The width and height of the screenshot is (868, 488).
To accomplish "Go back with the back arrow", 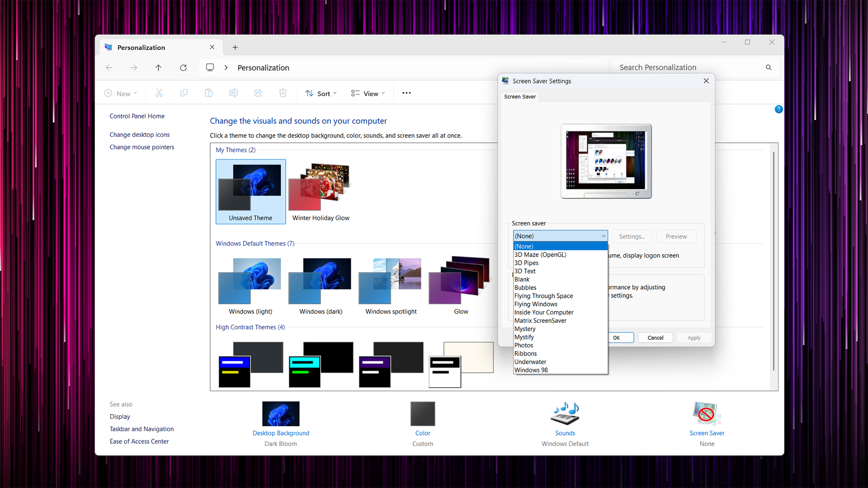I will click(109, 68).
